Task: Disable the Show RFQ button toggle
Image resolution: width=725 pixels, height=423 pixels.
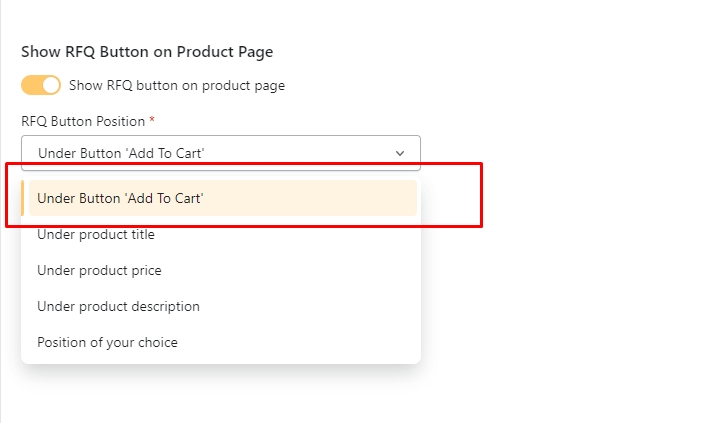Action: tap(41, 85)
